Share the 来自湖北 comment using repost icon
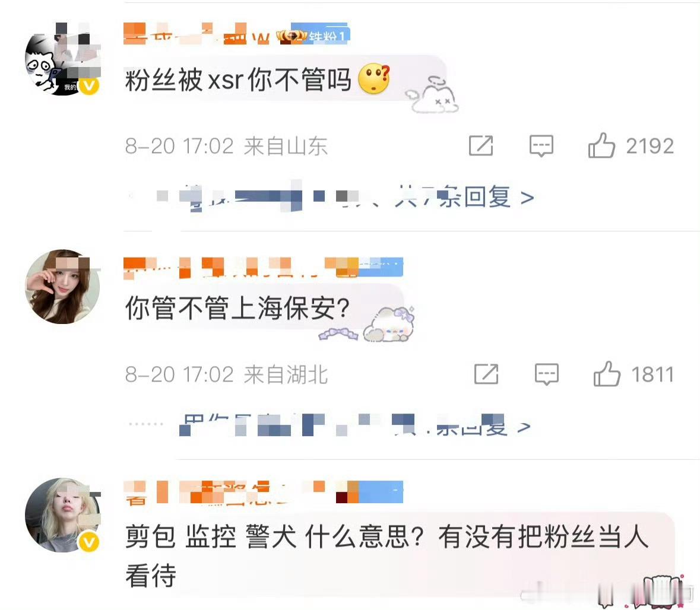 (x=486, y=374)
